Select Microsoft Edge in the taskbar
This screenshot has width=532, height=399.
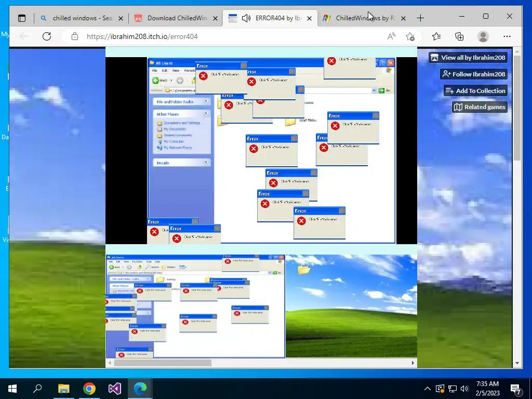pos(140,389)
